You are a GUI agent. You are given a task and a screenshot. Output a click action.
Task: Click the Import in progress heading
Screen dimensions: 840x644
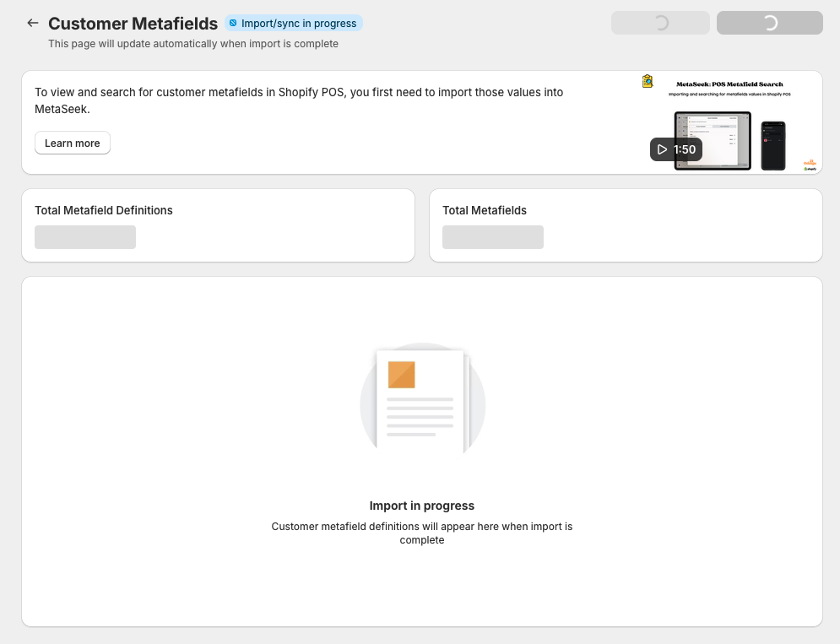pos(422,506)
